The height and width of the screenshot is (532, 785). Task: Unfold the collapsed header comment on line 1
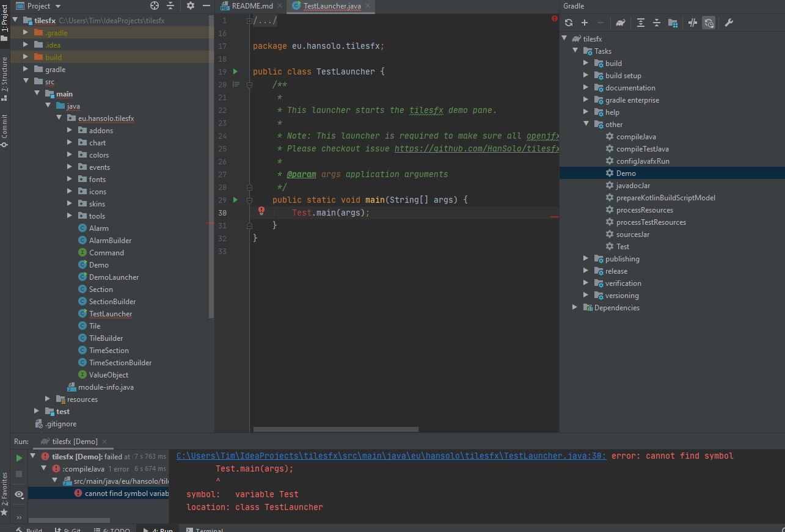(249, 21)
